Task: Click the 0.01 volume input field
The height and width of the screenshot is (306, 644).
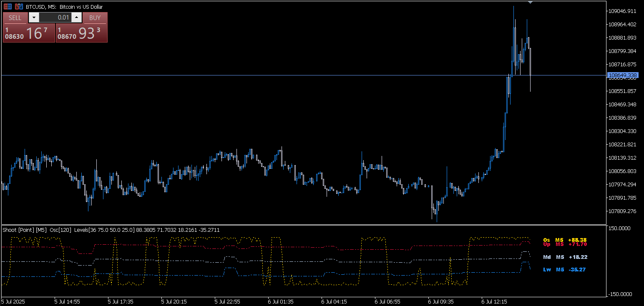Action: click(x=55, y=18)
